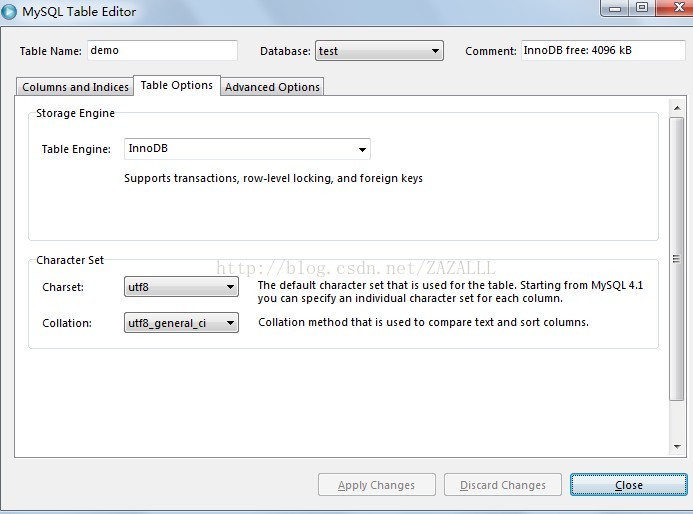Close the window with the X button

click(x=677, y=8)
